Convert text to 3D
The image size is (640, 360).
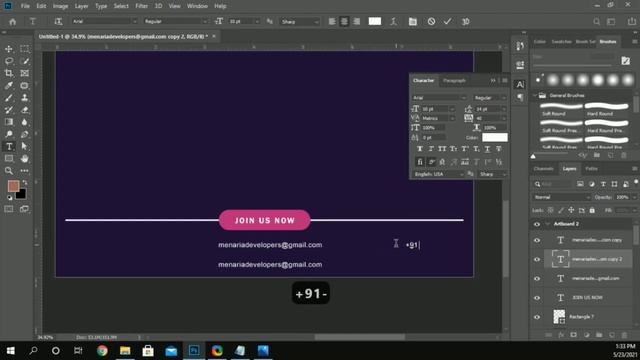click(465, 22)
